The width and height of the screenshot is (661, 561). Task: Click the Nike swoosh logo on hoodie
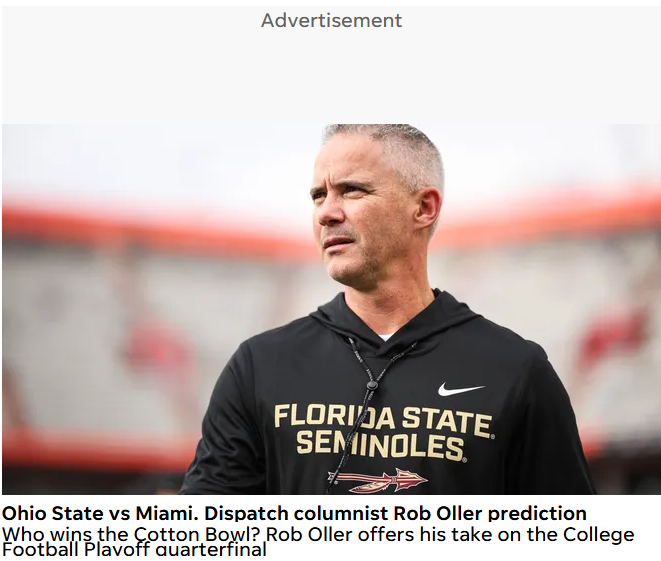pos(460,389)
